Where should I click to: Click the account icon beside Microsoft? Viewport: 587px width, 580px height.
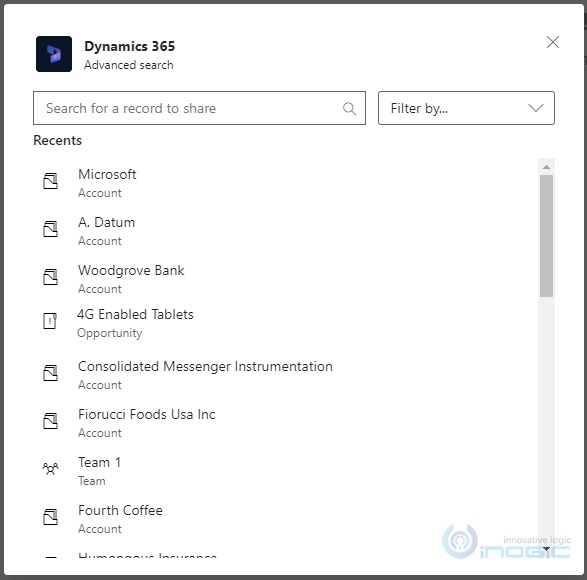(x=50, y=181)
